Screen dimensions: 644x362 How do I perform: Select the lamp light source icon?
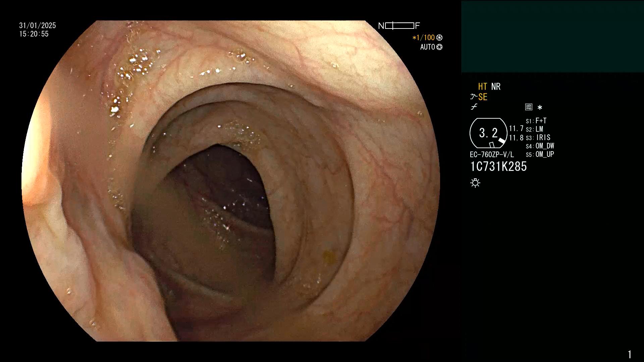[475, 183]
